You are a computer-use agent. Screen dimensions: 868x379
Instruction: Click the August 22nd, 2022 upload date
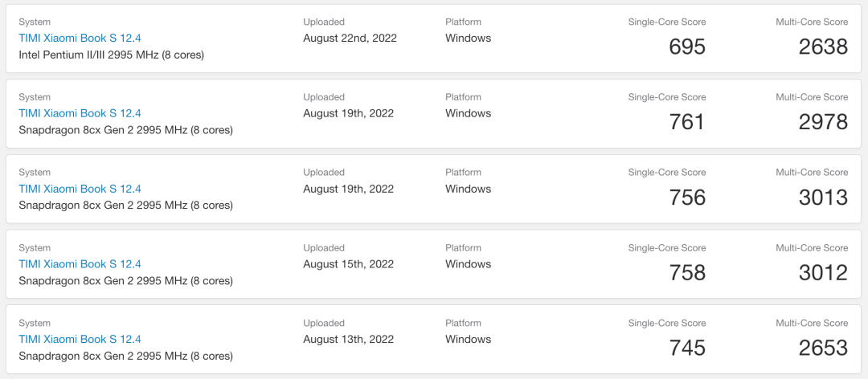coord(350,39)
